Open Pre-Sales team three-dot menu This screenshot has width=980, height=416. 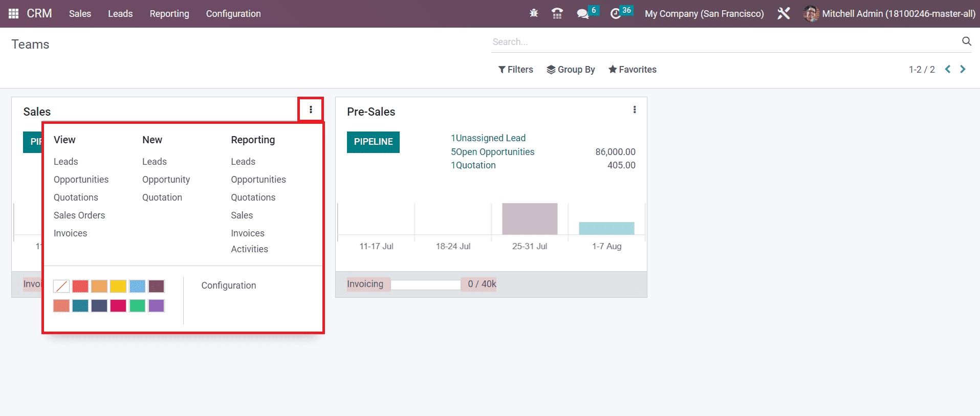click(x=635, y=110)
